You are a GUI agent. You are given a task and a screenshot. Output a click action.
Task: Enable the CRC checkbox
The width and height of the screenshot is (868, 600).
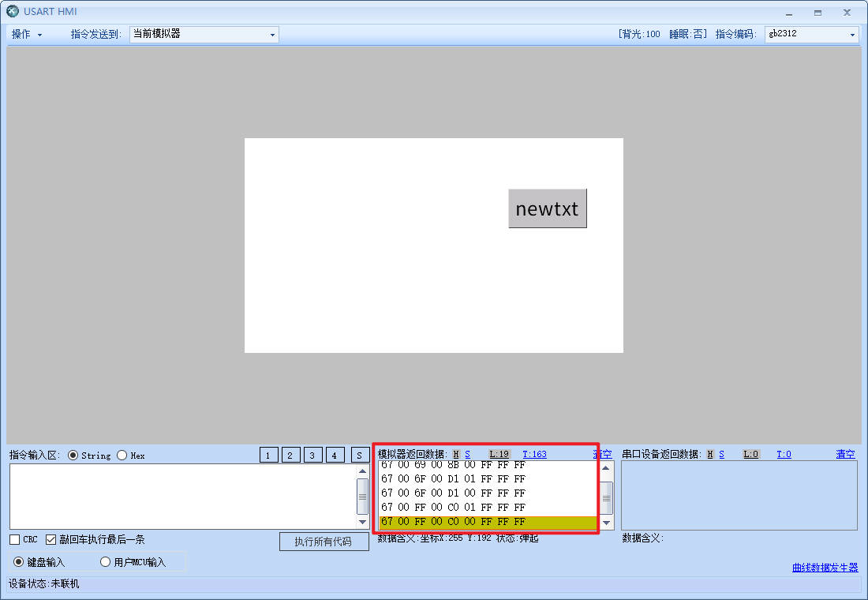[x=15, y=540]
